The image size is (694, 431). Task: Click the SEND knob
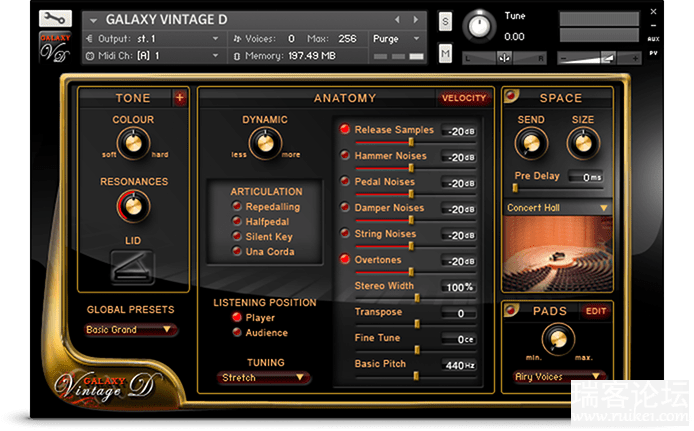[531, 143]
